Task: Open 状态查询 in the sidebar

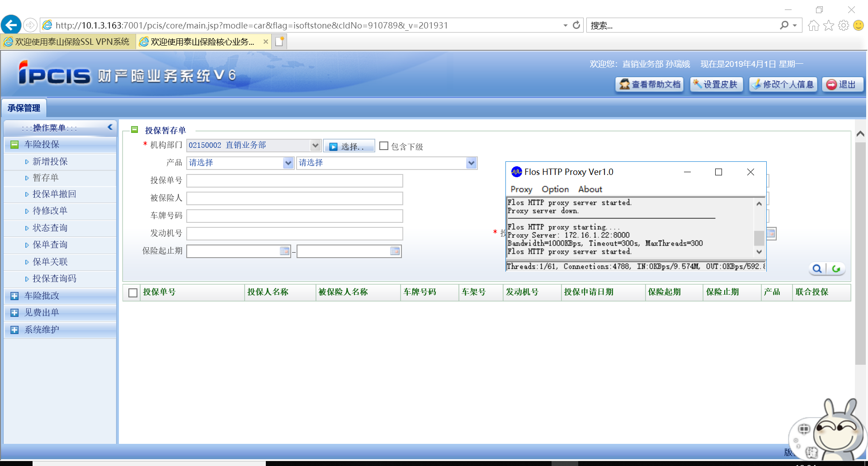Action: point(50,228)
